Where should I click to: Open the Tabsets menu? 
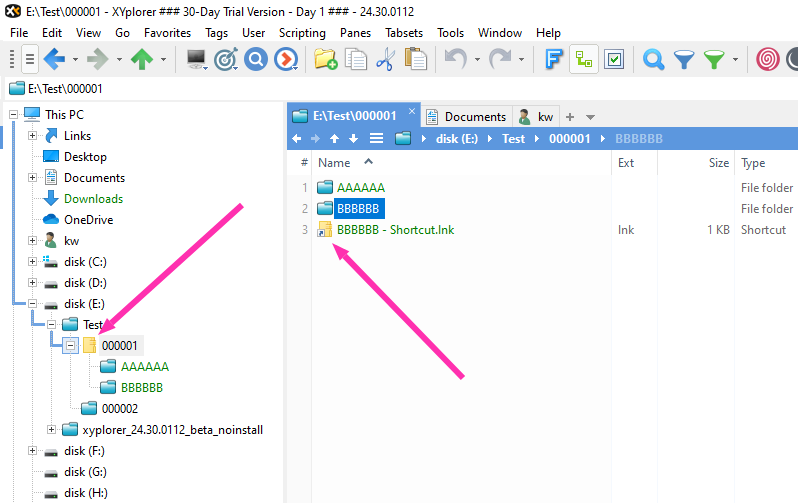click(404, 33)
